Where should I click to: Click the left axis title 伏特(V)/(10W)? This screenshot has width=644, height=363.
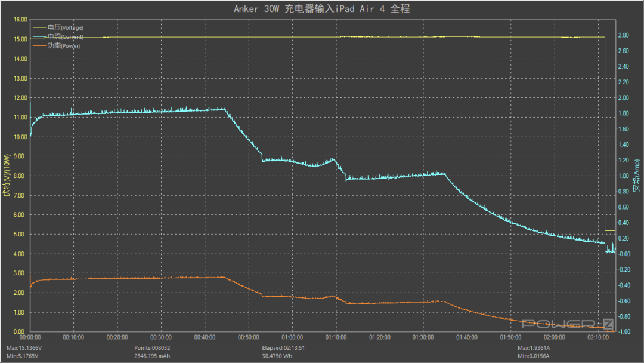pos(6,175)
